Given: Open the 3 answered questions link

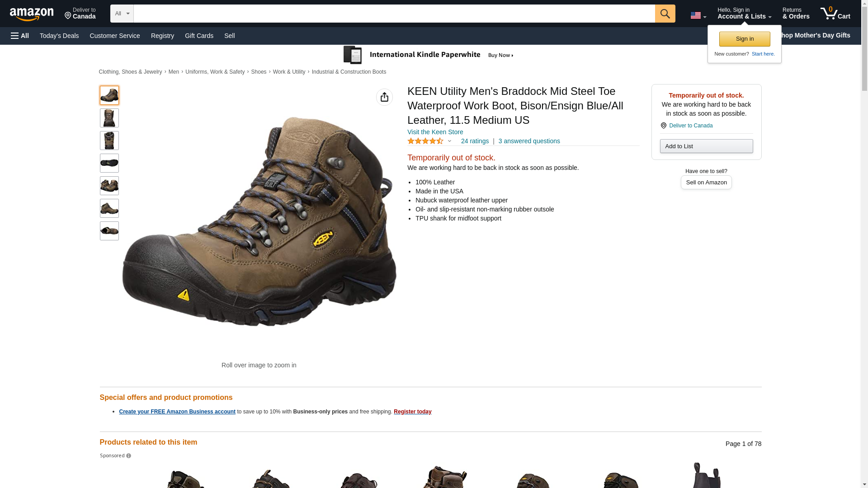Looking at the screenshot, I should (529, 141).
